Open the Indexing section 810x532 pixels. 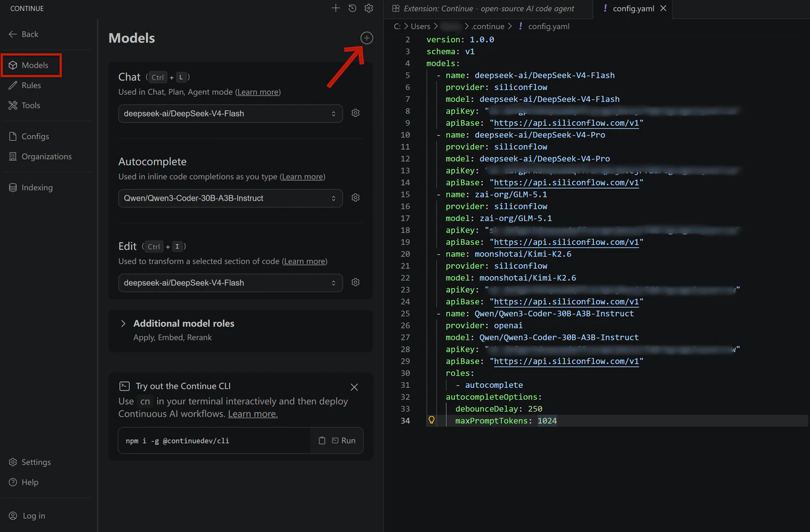pyautogui.click(x=30, y=188)
